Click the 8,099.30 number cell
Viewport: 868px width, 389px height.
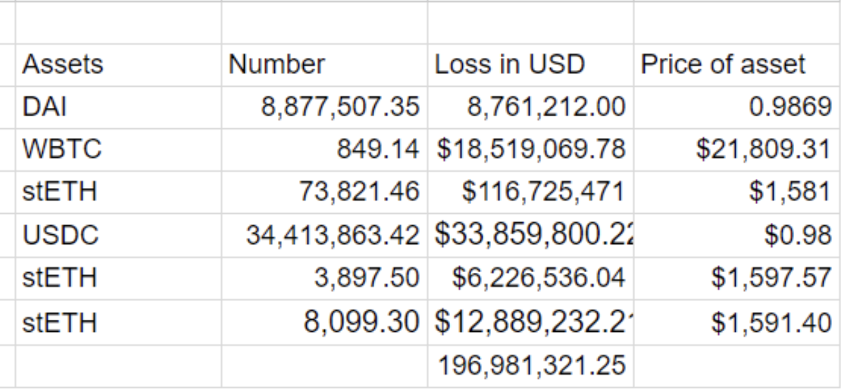324,322
